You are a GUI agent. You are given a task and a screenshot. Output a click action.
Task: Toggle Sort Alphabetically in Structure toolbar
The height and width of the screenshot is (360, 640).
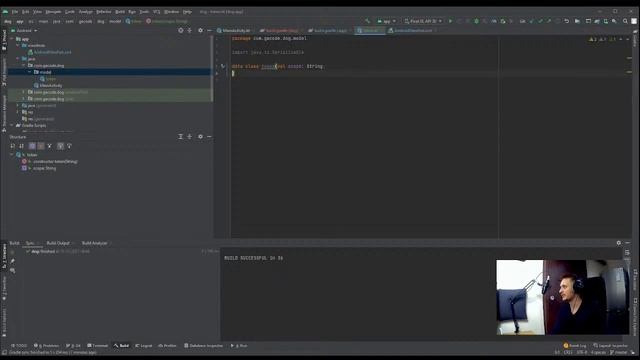(x=22, y=146)
